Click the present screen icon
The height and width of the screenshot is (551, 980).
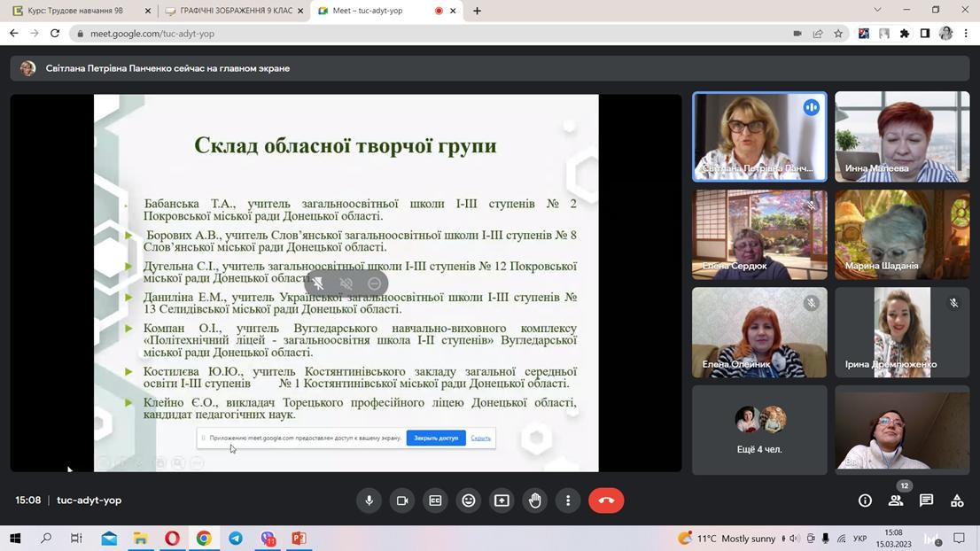[502, 501]
